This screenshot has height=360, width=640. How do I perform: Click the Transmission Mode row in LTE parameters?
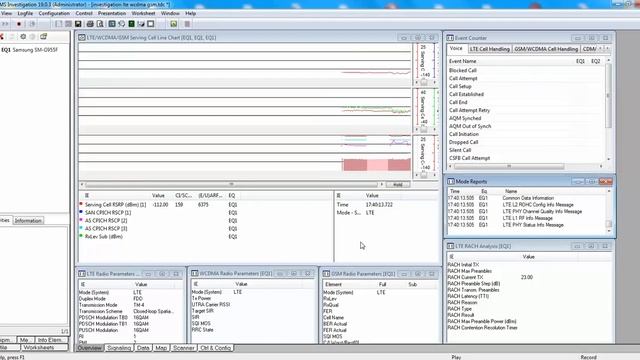point(130,305)
